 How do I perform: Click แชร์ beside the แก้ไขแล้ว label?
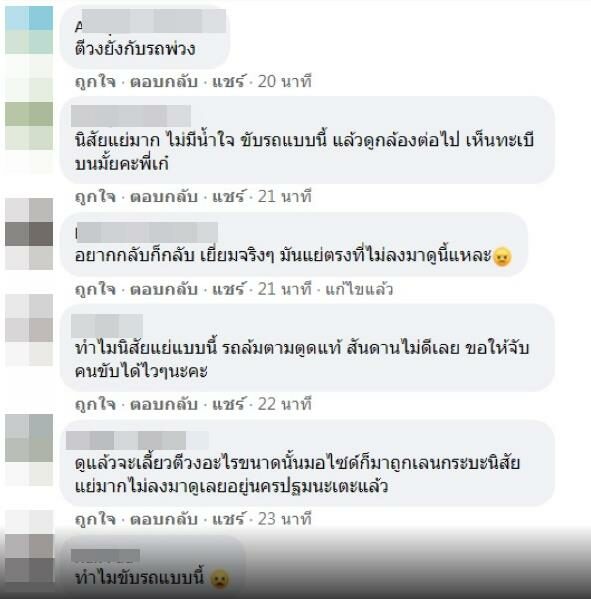228,289
